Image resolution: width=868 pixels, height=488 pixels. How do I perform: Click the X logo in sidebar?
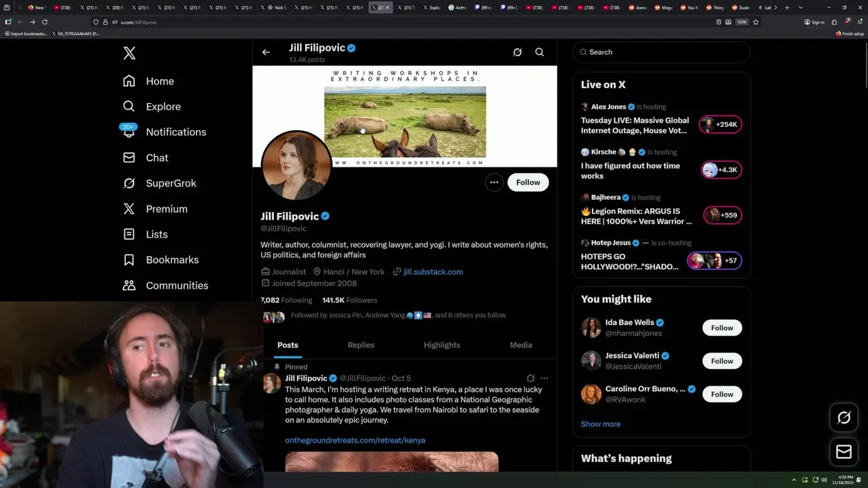(130, 54)
